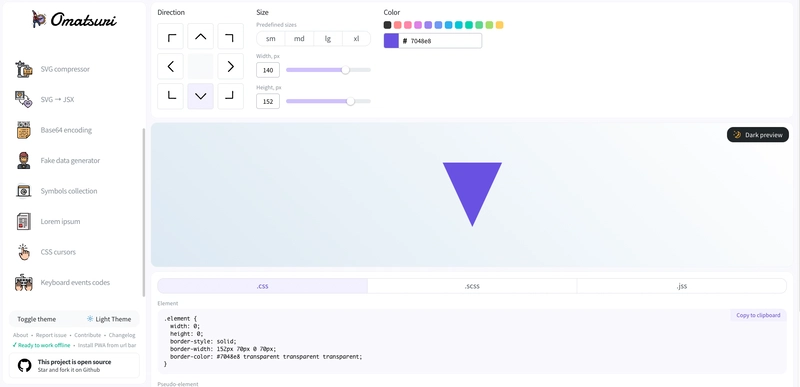Viewport: 800px width, 387px height.
Task: Open the CSS cursors hand icon
Action: coord(23,252)
